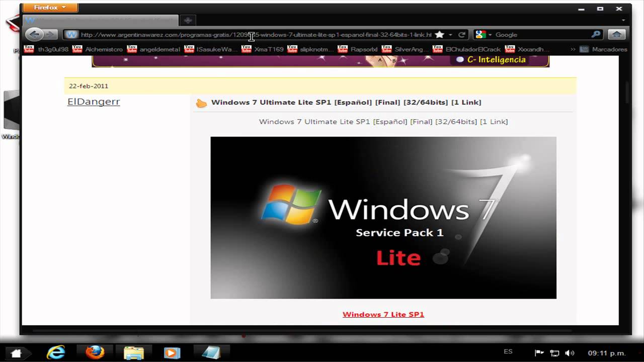
Task: Open the th3g0ul98 YouTube bookmark
Action: click(x=46, y=49)
